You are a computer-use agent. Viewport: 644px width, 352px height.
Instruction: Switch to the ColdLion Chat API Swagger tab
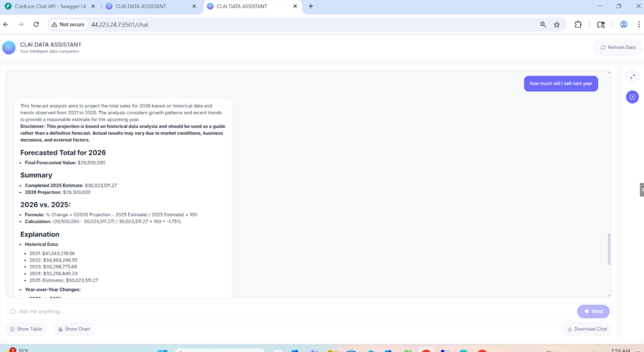(53, 6)
